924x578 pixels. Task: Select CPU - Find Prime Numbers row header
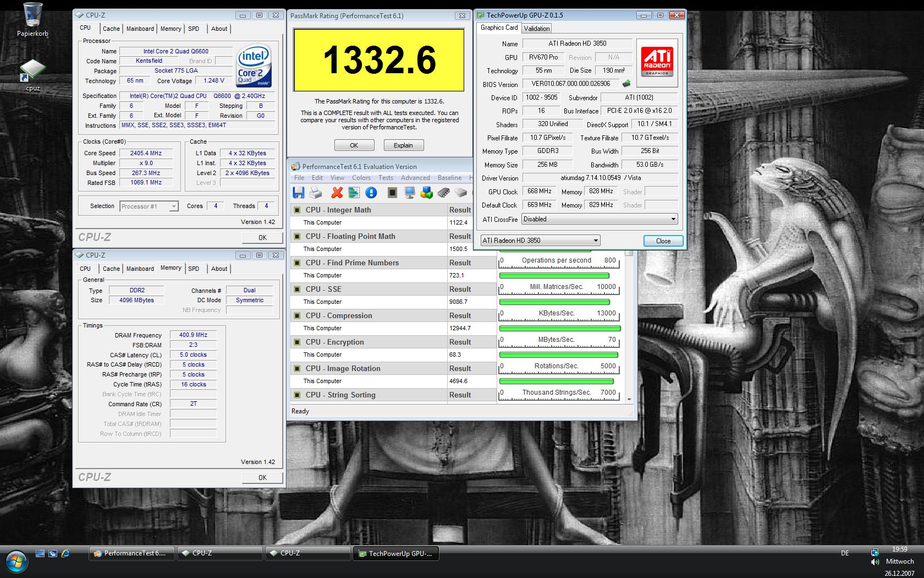(x=369, y=263)
